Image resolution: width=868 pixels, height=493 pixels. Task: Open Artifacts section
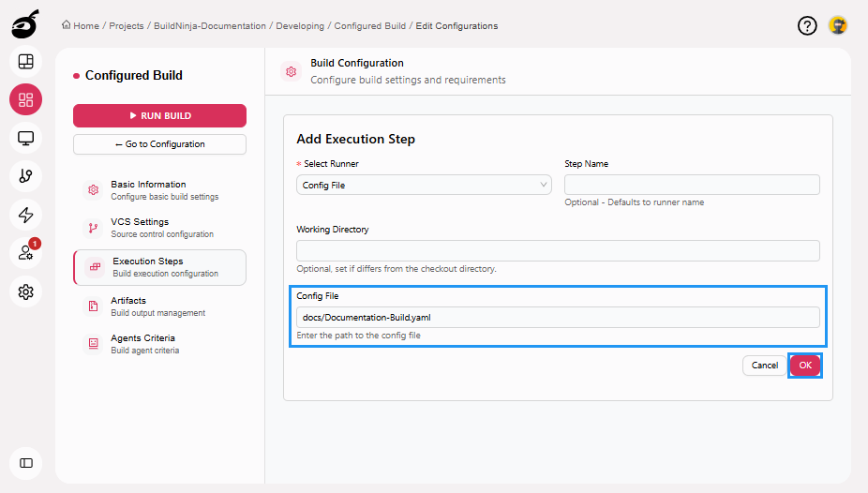tap(159, 306)
